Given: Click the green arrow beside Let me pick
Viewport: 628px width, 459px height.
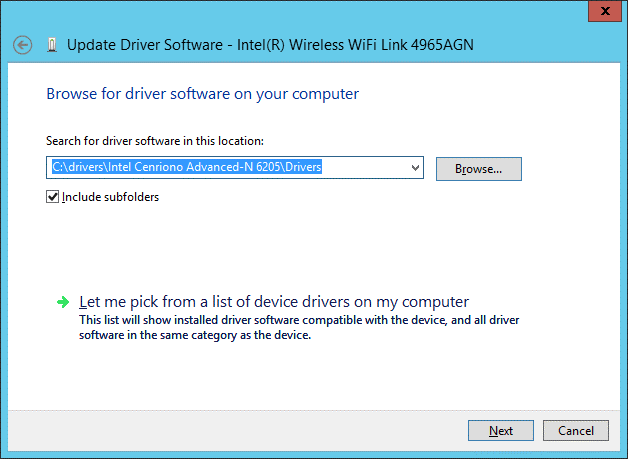Looking at the screenshot, I should tap(63, 301).
